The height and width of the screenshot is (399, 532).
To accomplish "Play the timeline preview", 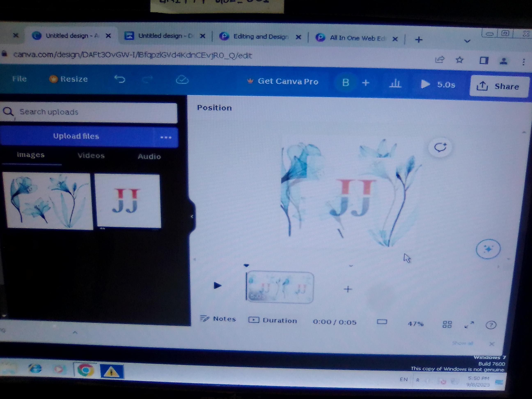I will (x=217, y=285).
